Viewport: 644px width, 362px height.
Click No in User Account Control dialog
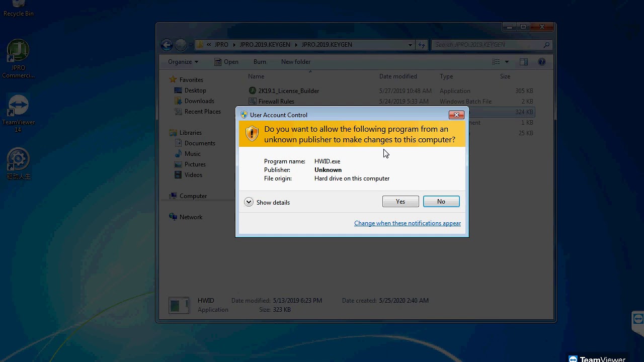441,202
